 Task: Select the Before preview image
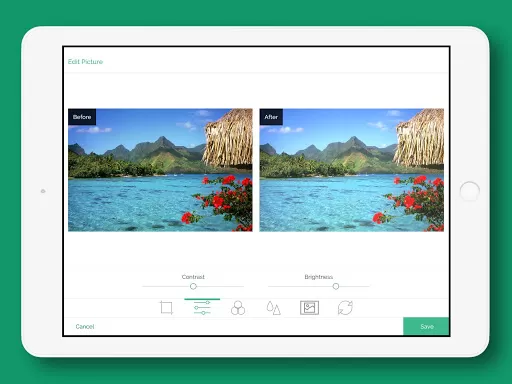coord(160,170)
